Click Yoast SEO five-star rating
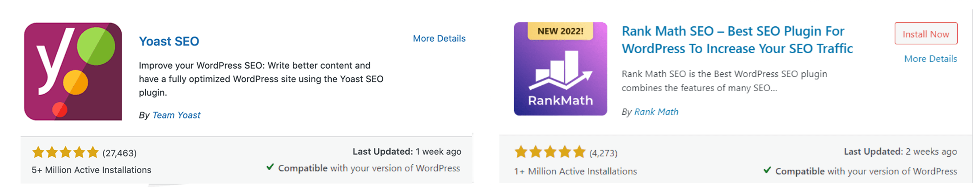Screen dimensions: 980x193 point(65,152)
